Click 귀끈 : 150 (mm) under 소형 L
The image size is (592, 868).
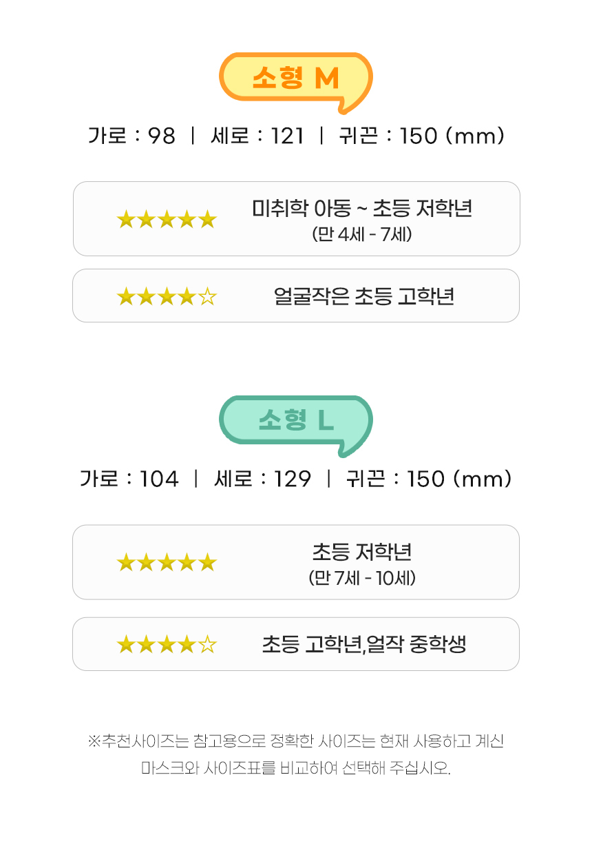tap(429, 479)
